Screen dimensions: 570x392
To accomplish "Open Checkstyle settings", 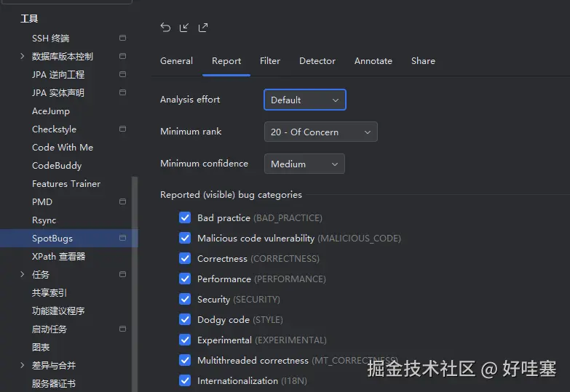I will pyautogui.click(x=54, y=129).
